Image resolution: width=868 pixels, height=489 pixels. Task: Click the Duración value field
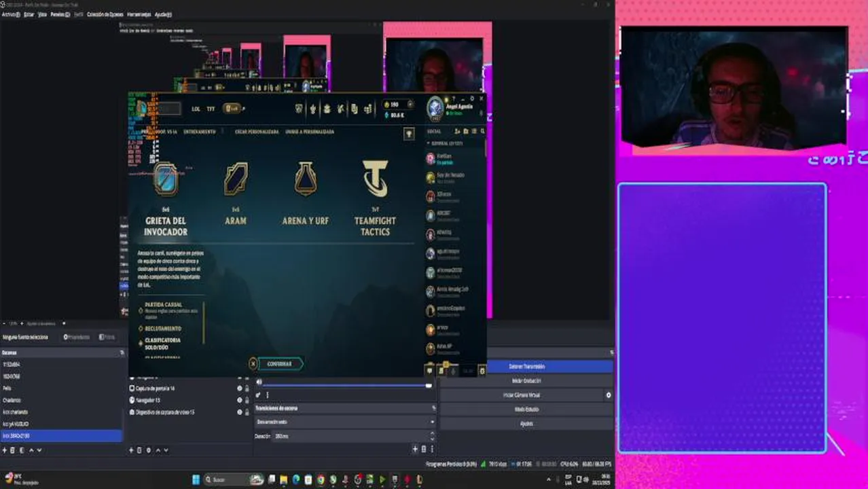pos(351,436)
